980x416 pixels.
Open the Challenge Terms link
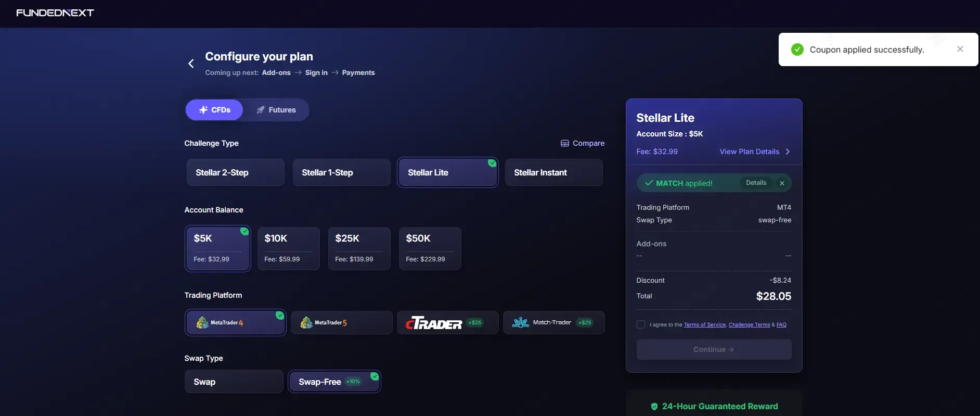[x=749, y=325]
